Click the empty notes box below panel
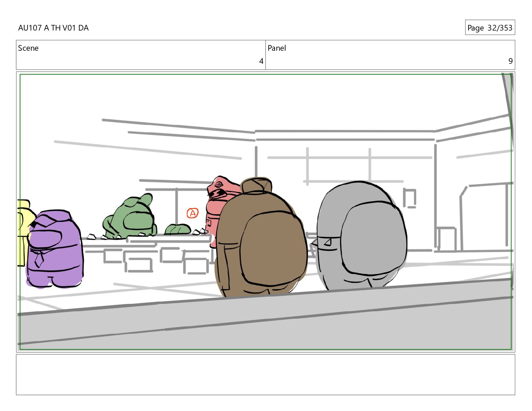This screenshot has width=532, height=411. pos(265,374)
